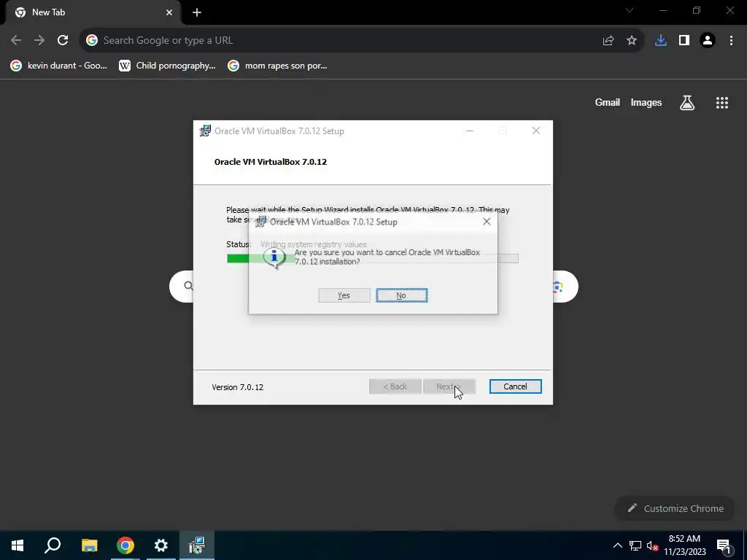Click the installation progress bar
Screen dimensions: 747x560
[x=373, y=259]
